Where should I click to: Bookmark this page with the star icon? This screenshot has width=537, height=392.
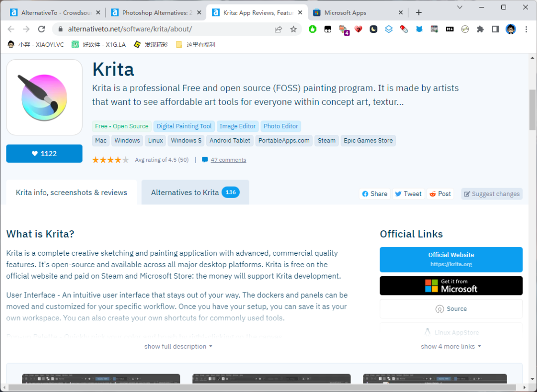click(x=293, y=29)
